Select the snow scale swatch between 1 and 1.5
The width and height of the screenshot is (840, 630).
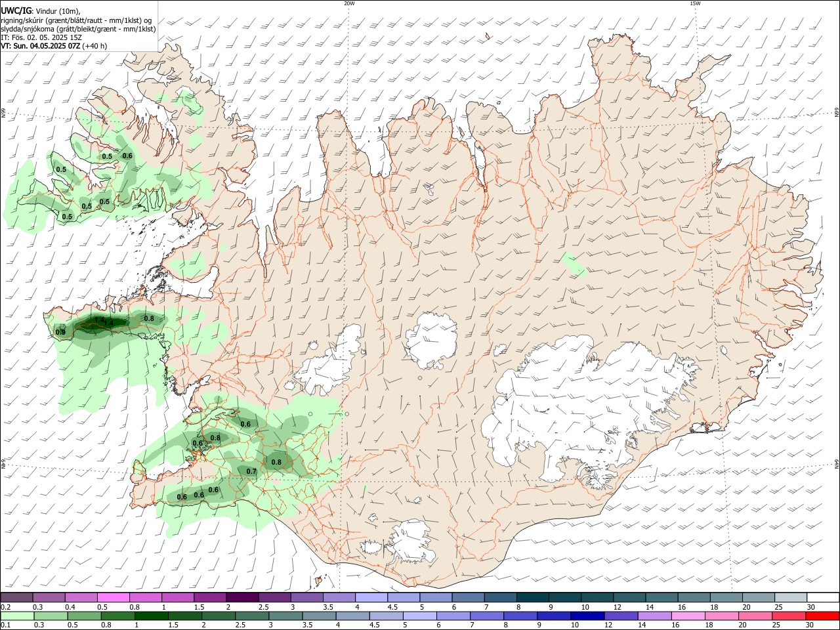(177, 597)
